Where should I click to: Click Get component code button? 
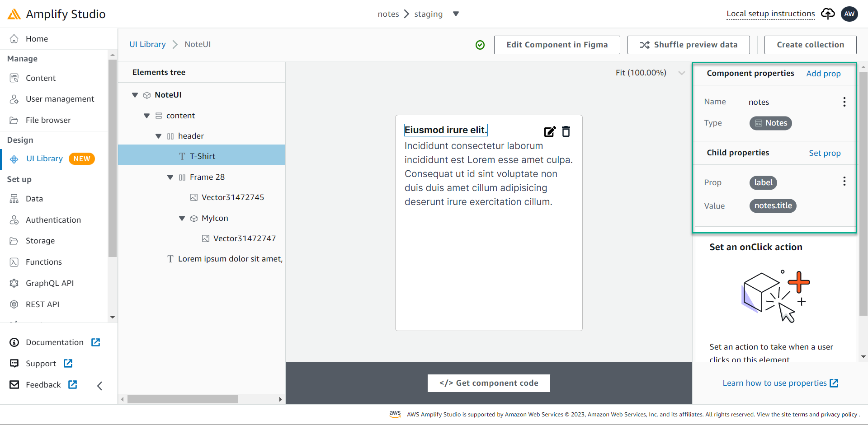(489, 383)
